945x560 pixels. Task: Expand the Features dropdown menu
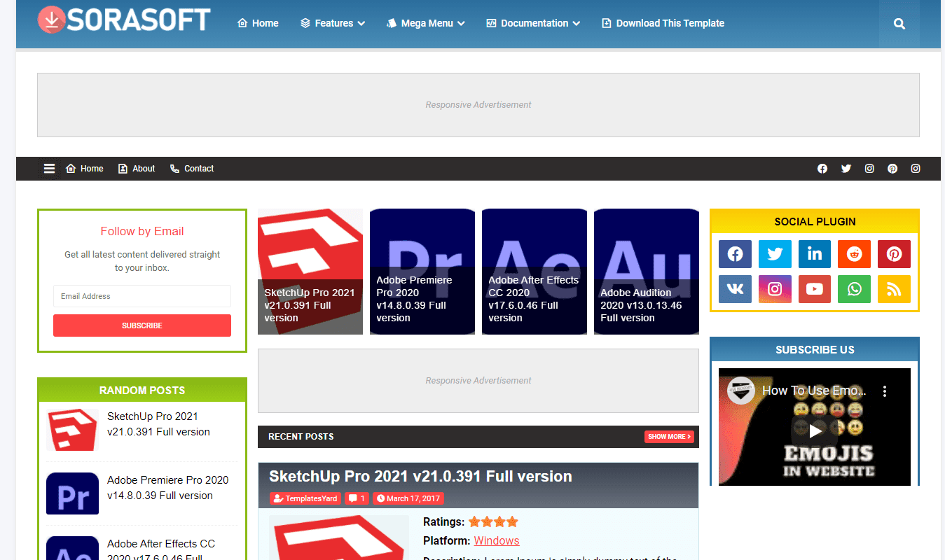[x=333, y=23]
